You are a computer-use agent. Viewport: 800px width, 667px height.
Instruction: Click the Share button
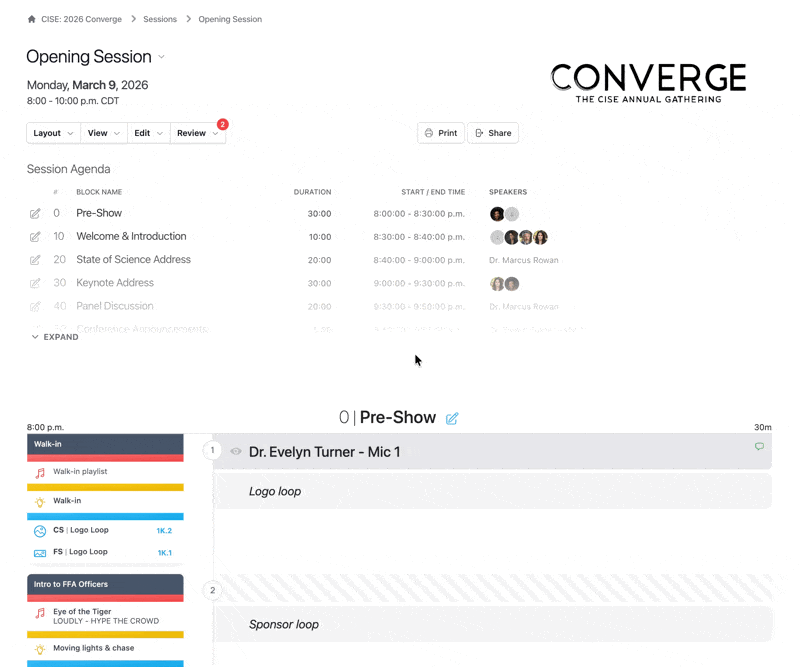tap(492, 133)
